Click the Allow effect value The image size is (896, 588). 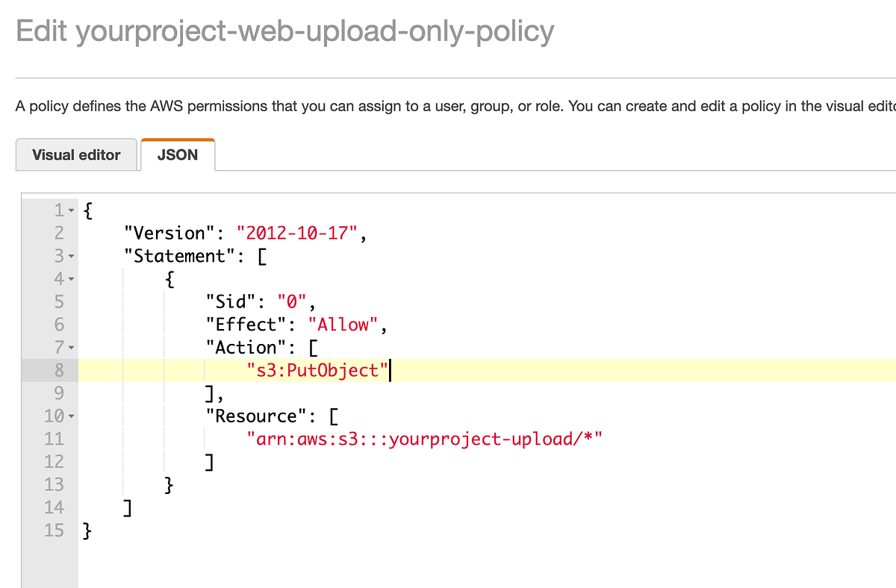[x=342, y=325]
